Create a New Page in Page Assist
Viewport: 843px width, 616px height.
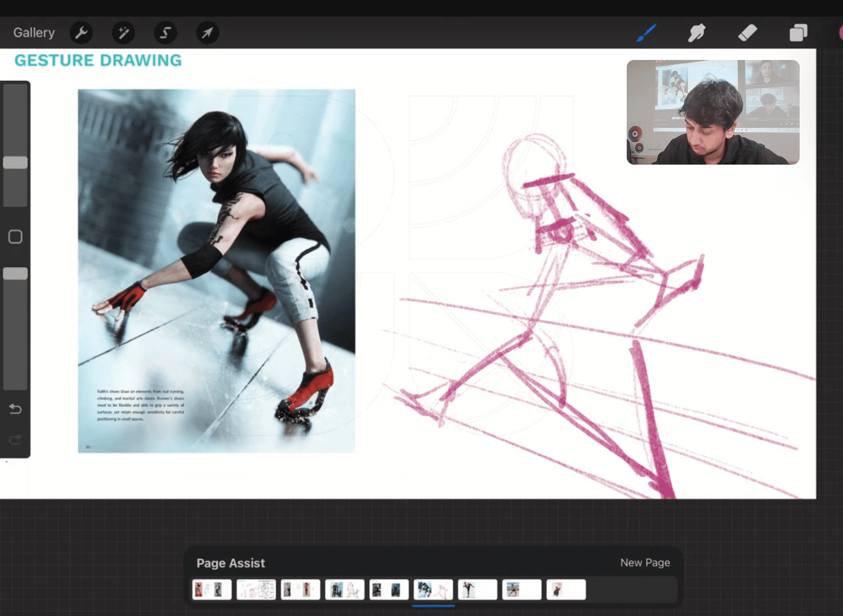[x=645, y=563]
